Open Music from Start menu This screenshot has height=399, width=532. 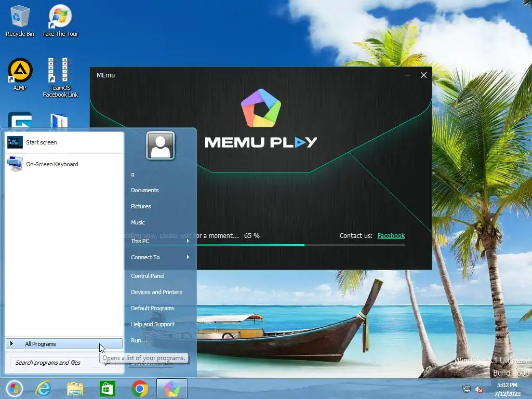coord(138,222)
